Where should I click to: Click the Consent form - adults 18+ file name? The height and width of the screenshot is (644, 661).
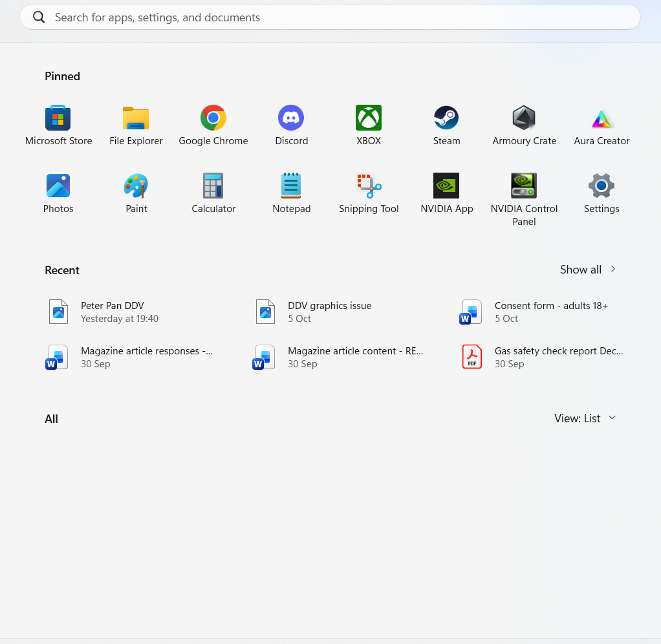[551, 306]
